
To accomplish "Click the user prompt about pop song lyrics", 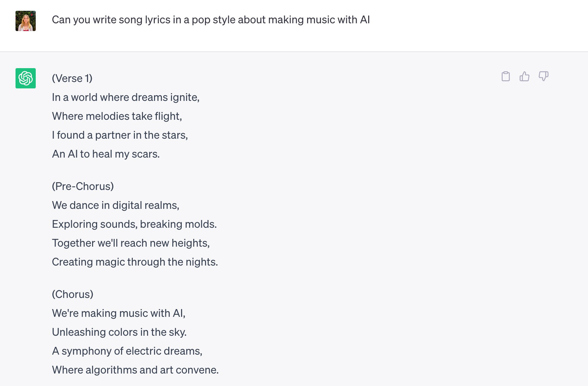I will click(211, 20).
